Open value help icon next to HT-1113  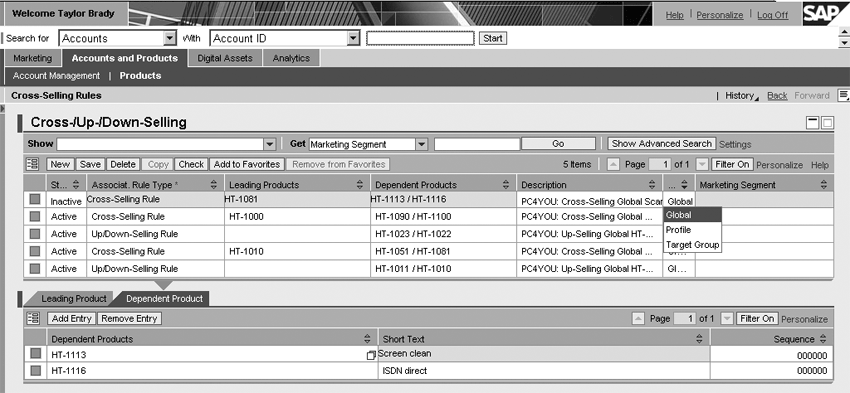tap(371, 355)
